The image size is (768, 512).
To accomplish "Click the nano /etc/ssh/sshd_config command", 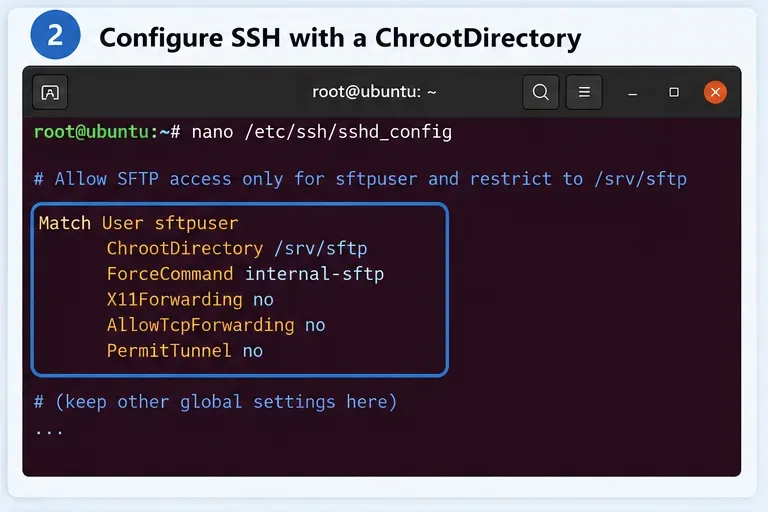I will [x=322, y=132].
